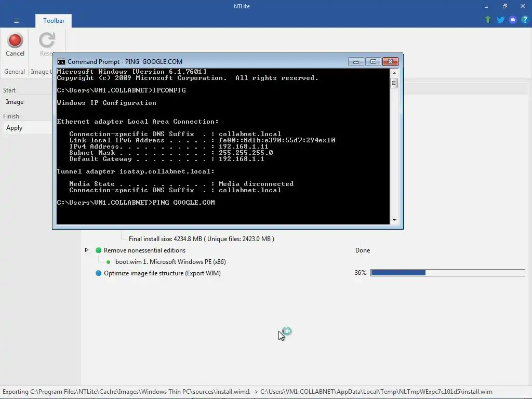Click the Subnet Mask 255.255.255.0 line
Image resolution: width=532 pixels, height=399 pixels.
click(x=171, y=153)
